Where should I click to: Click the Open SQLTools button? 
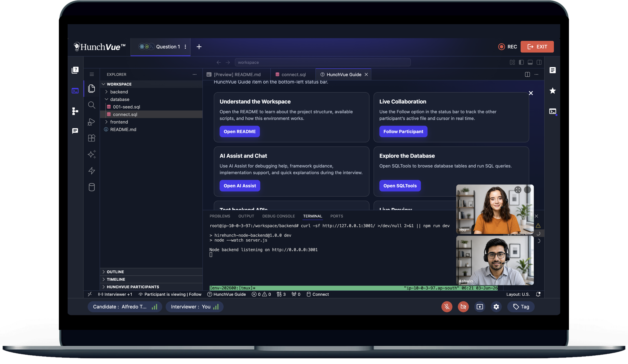(x=400, y=185)
